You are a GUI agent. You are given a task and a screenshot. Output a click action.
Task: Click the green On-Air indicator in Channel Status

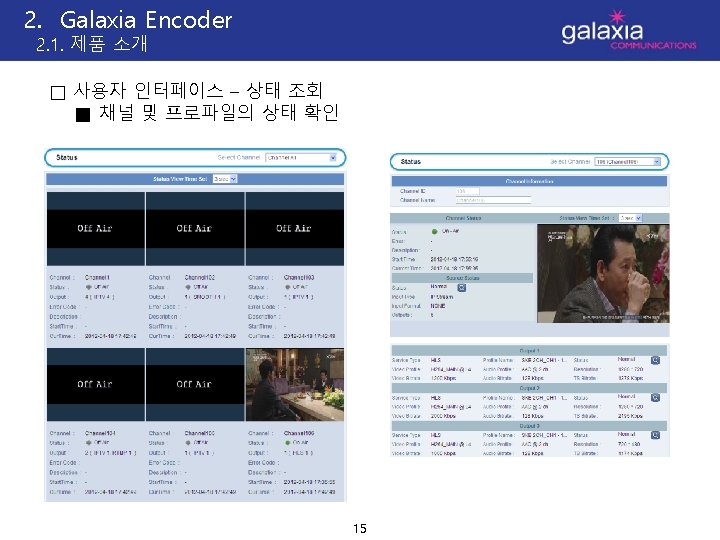click(x=434, y=231)
